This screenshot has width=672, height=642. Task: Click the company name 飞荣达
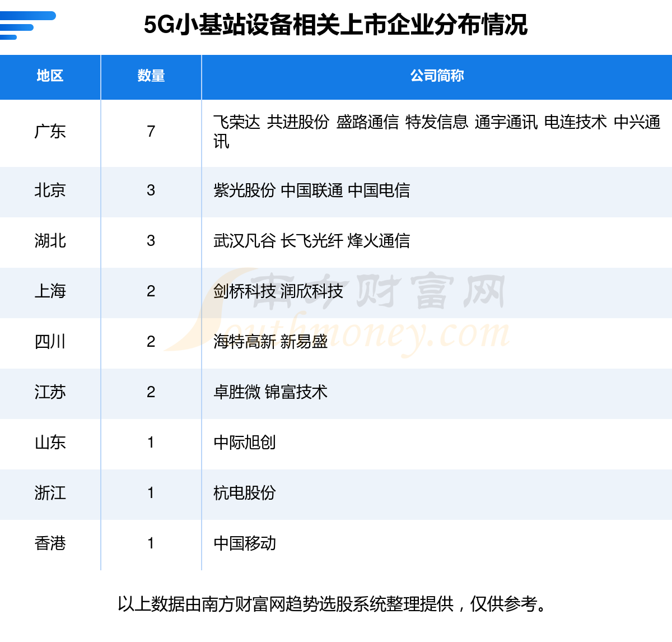[237, 122]
